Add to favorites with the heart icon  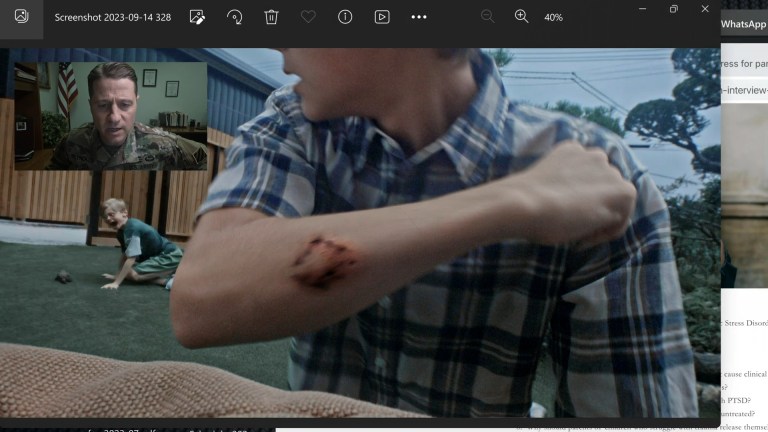(308, 17)
